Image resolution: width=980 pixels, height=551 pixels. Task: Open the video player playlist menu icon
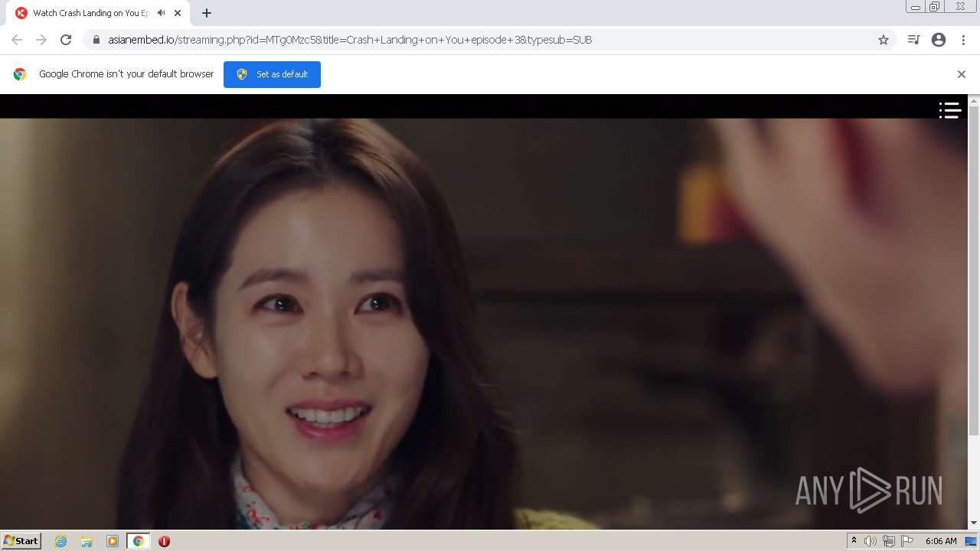pyautogui.click(x=950, y=111)
